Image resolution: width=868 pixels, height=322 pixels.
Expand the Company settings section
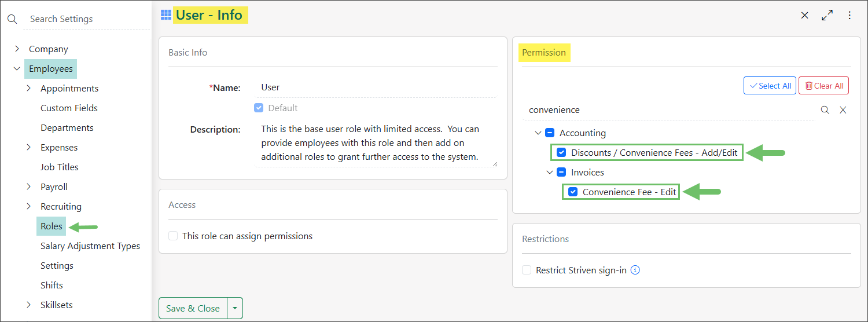(17, 49)
